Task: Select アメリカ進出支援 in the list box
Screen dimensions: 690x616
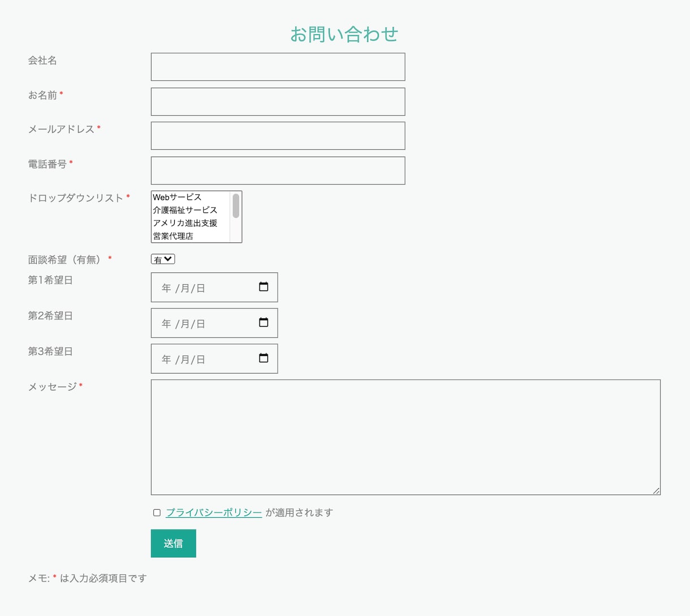Action: pos(191,223)
